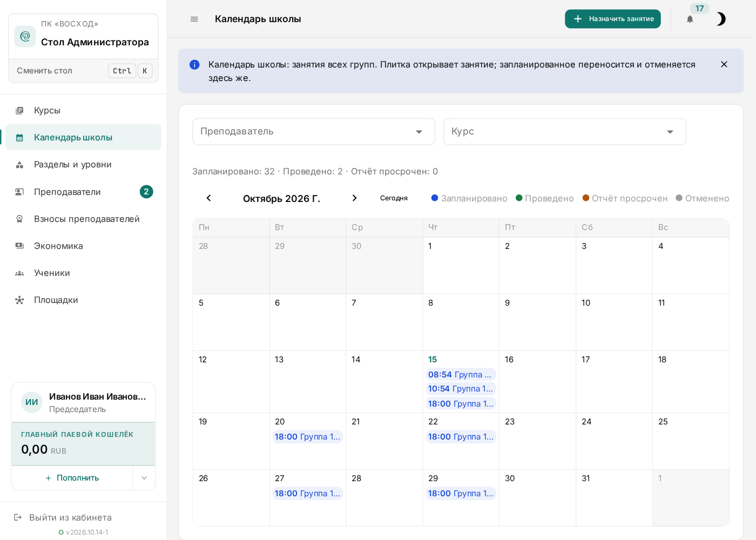Viewport: 756px width, 540px height.
Task: Open the 18:00 lesson on October 29
Action: pyautogui.click(x=461, y=494)
